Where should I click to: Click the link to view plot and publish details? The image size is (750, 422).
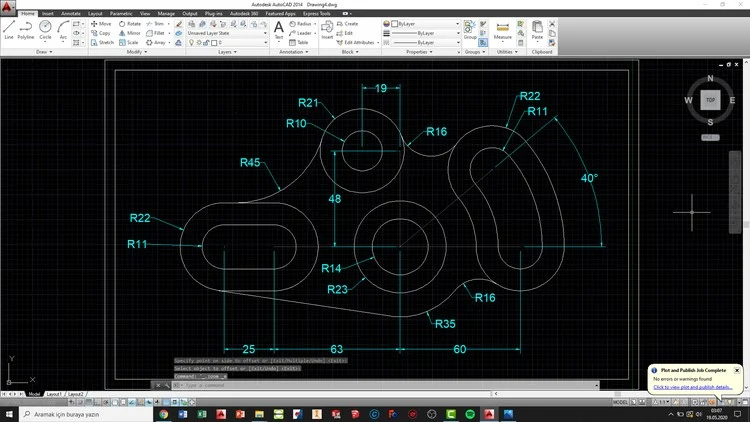click(x=692, y=387)
